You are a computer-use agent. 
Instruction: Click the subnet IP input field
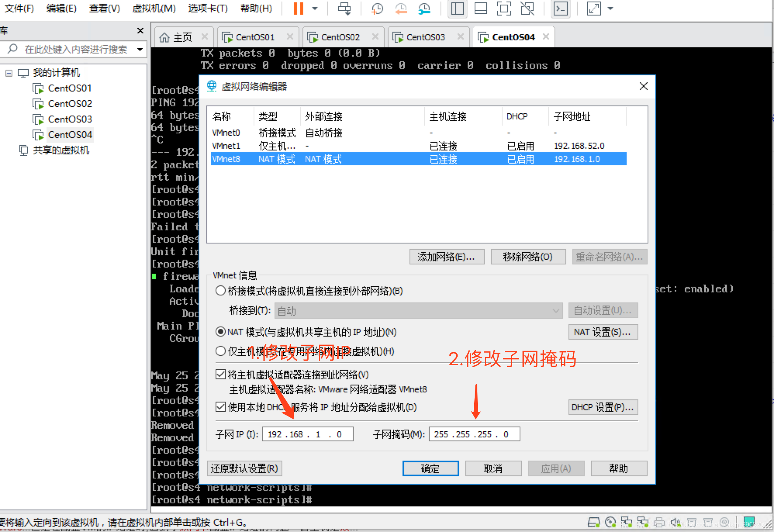point(307,434)
